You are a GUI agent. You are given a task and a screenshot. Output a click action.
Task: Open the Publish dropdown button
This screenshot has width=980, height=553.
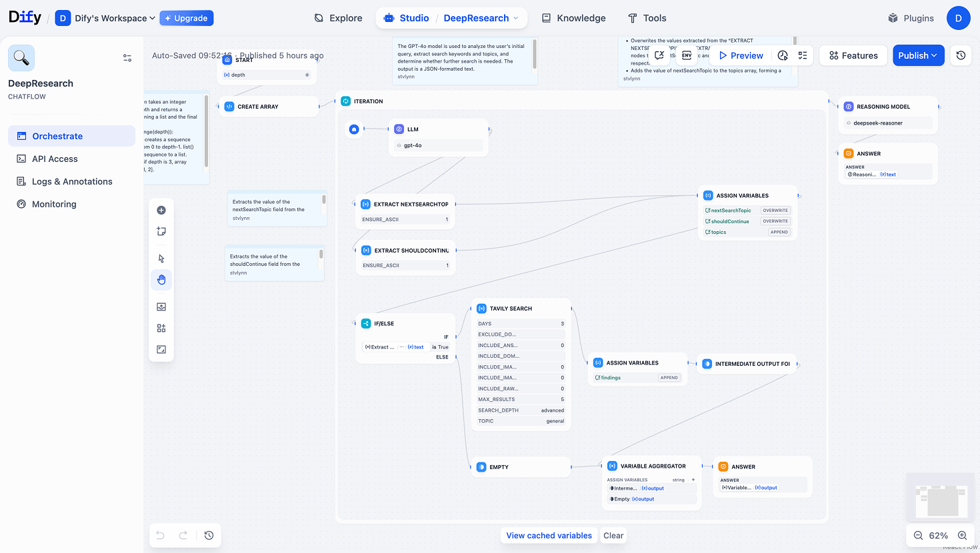point(918,55)
